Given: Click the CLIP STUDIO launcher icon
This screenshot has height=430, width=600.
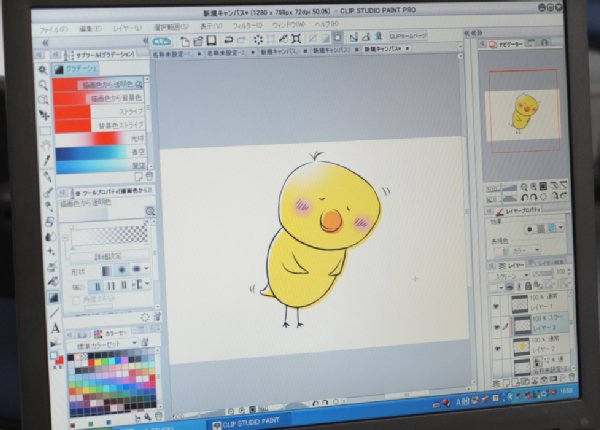Looking at the screenshot, I should [x=161, y=41].
